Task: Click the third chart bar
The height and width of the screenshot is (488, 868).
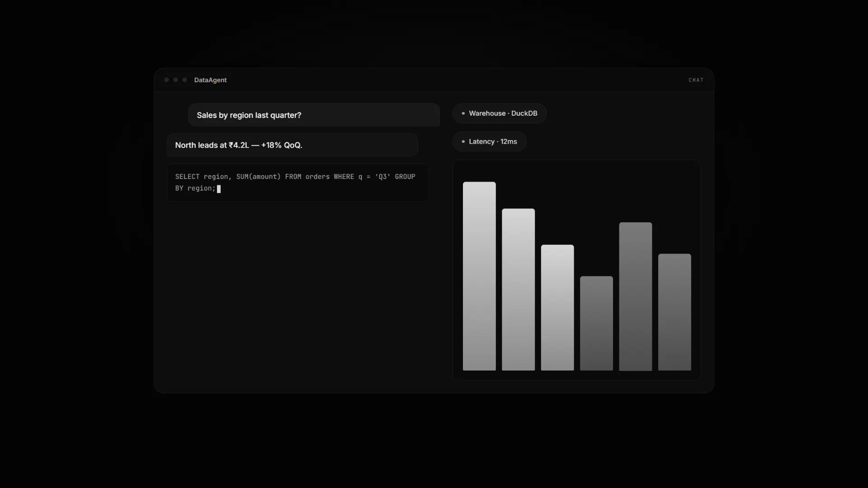Action: click(x=557, y=308)
